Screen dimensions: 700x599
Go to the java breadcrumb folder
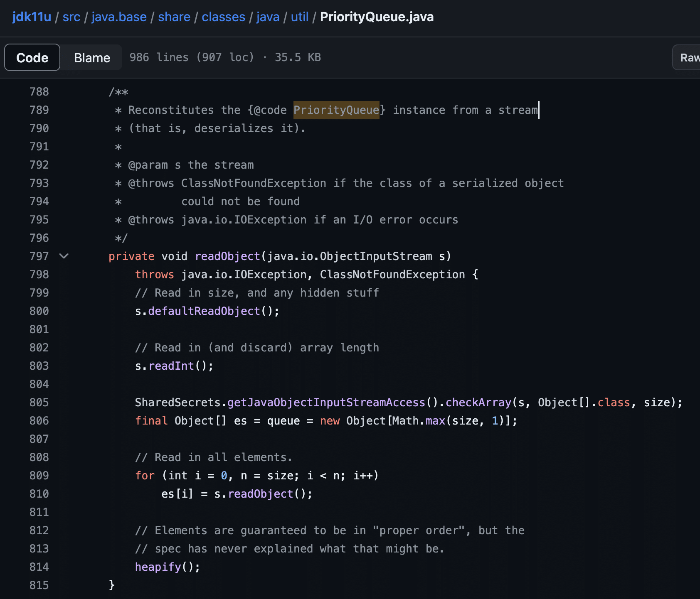268,17
